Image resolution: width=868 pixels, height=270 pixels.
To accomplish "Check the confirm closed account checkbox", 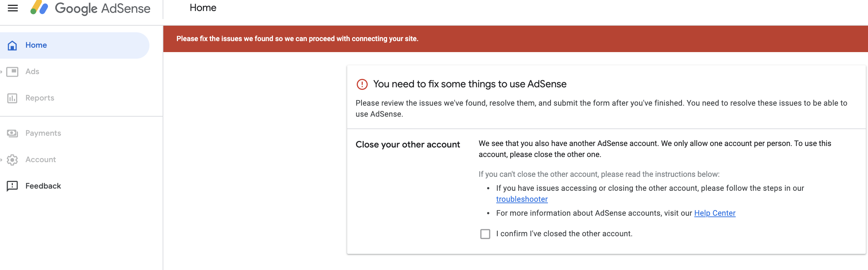I will 485,234.
